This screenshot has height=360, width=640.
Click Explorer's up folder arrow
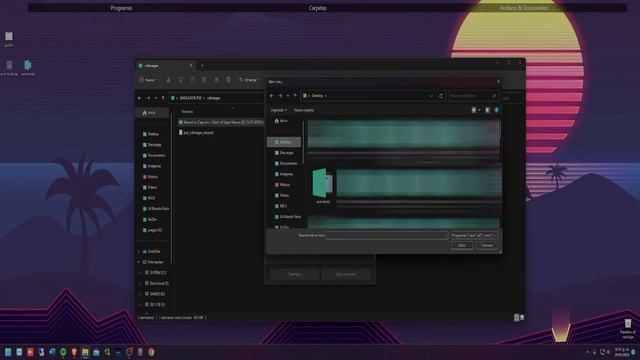click(x=163, y=98)
